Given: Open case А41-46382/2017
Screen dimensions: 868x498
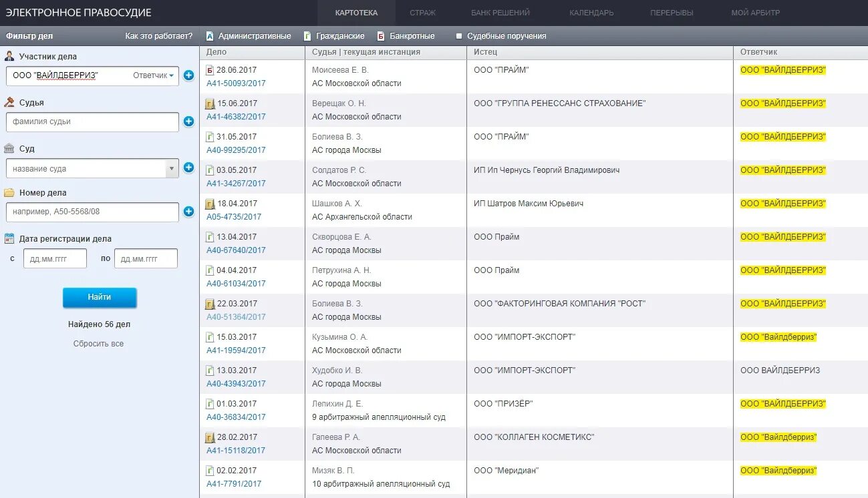Looking at the screenshot, I should 236,117.
